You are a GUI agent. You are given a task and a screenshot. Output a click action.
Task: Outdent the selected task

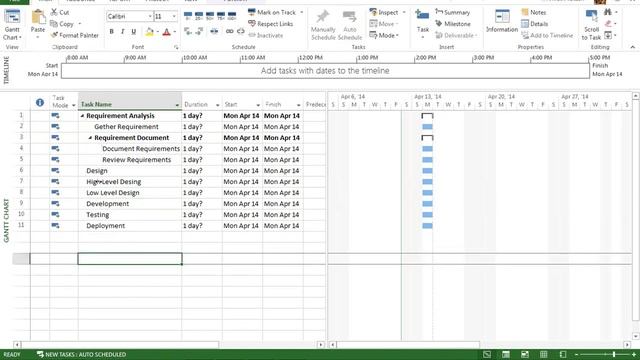pos(188,31)
